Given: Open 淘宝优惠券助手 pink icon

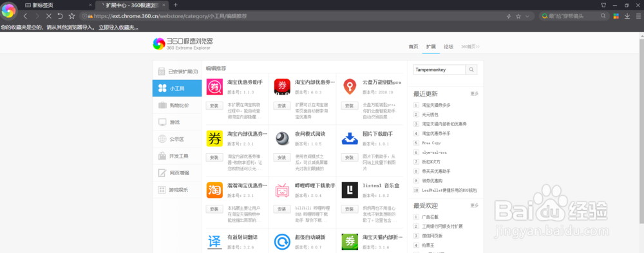Looking at the screenshot, I should 214,86.
